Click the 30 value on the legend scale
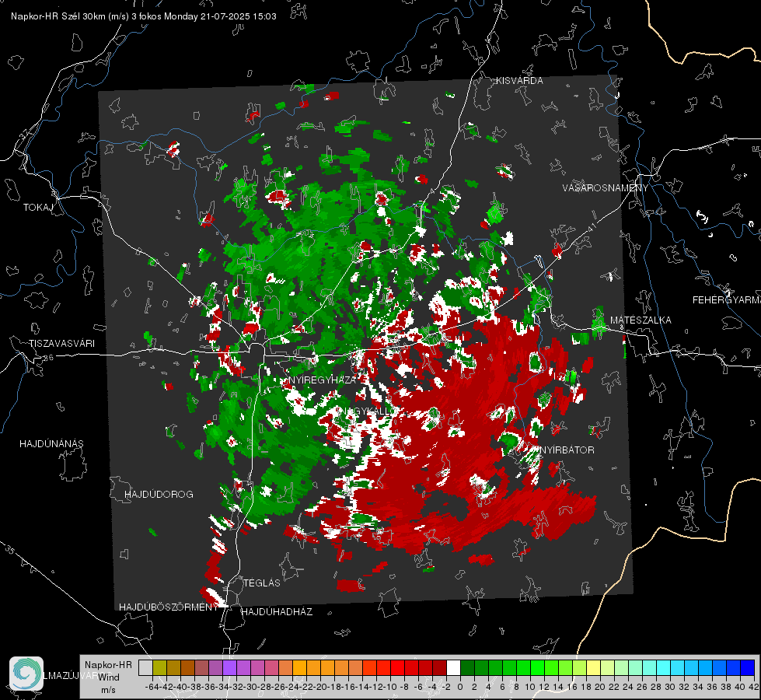 670,687
